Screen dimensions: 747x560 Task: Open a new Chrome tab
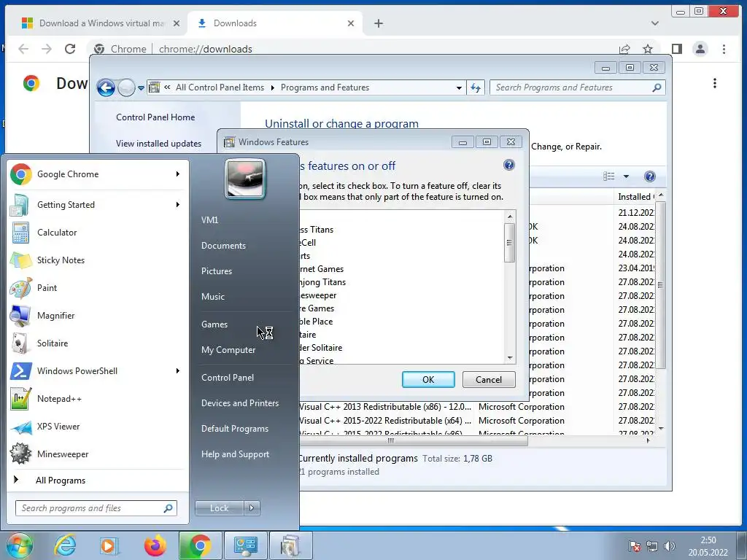(x=379, y=23)
